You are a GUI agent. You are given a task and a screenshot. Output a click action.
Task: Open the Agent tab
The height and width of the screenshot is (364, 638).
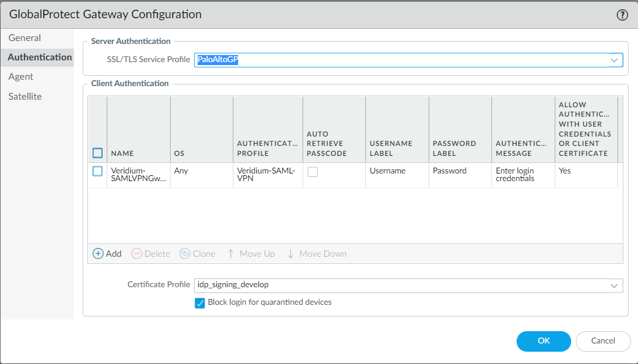coord(21,77)
